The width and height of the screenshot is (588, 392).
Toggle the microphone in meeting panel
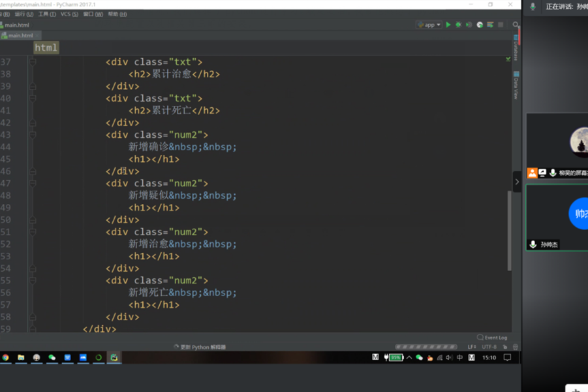(533, 7)
